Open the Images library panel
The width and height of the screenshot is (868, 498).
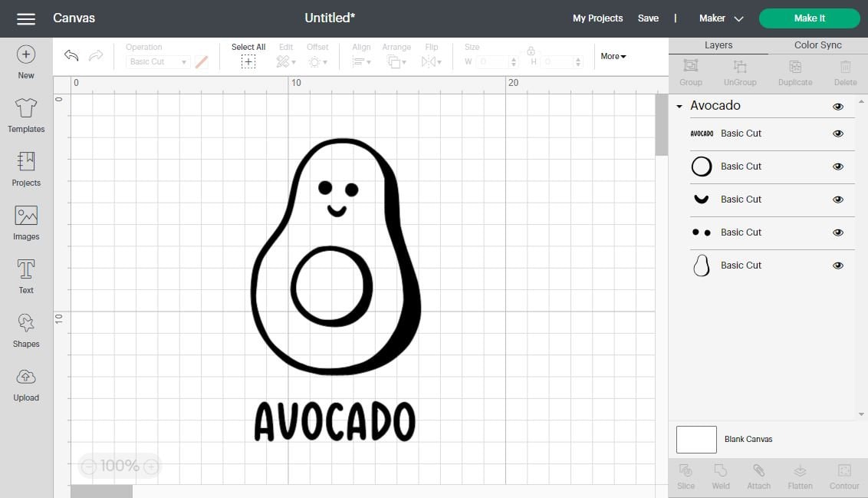coord(25,223)
